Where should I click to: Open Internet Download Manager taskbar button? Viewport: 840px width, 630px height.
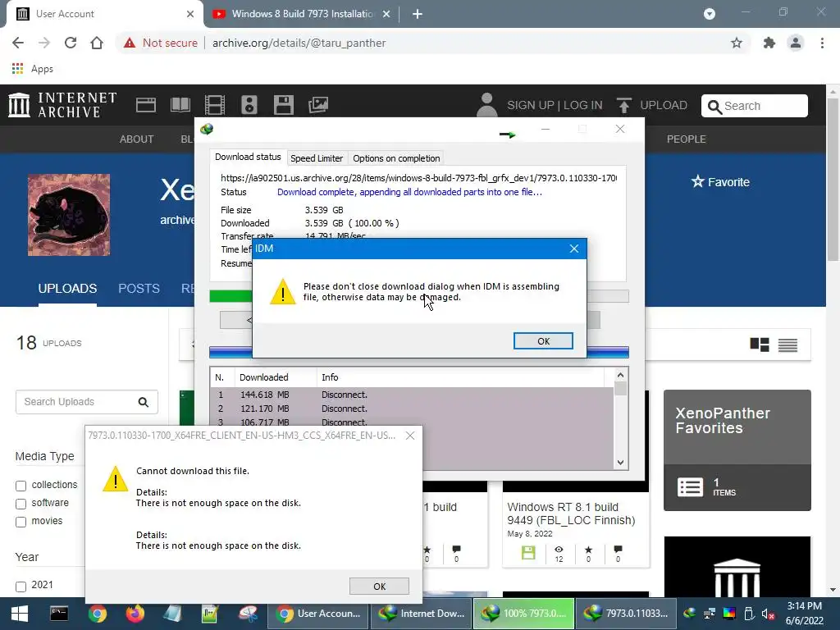tap(421, 614)
